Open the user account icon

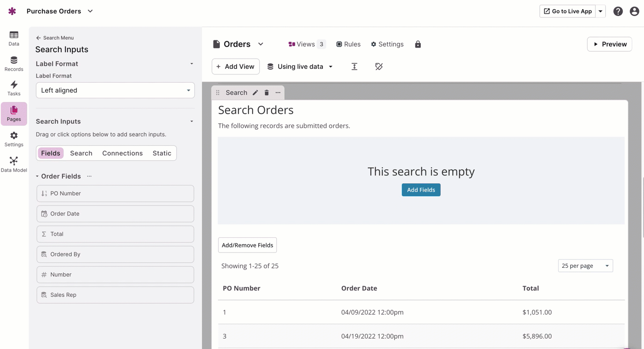(634, 12)
